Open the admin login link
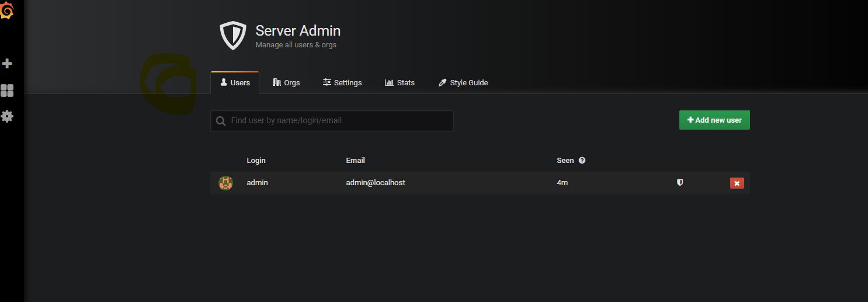This screenshot has width=868, height=302. 257,183
